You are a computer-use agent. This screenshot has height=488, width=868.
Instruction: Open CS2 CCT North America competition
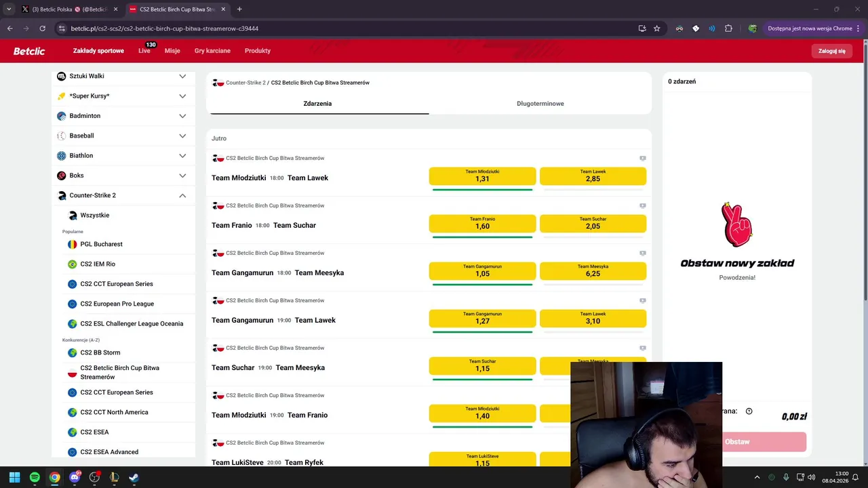point(114,412)
